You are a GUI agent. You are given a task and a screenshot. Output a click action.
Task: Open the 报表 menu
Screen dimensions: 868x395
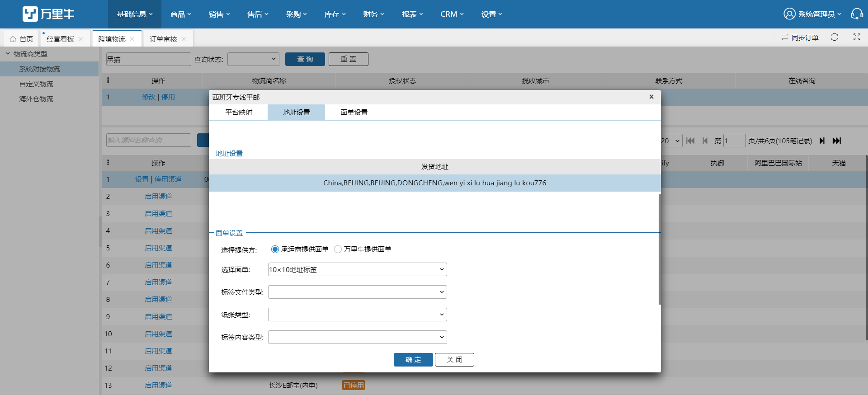pyautogui.click(x=412, y=14)
